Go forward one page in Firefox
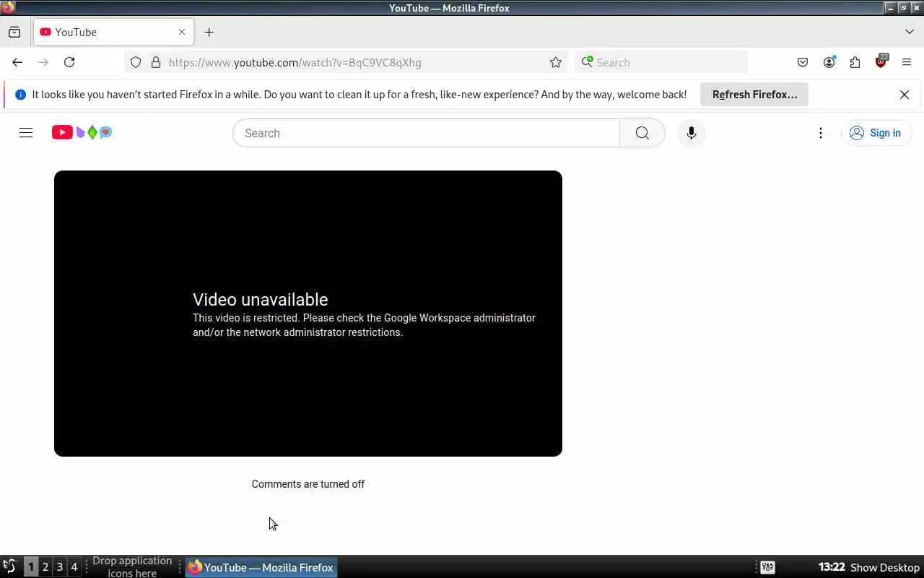924x578 pixels. (x=43, y=62)
